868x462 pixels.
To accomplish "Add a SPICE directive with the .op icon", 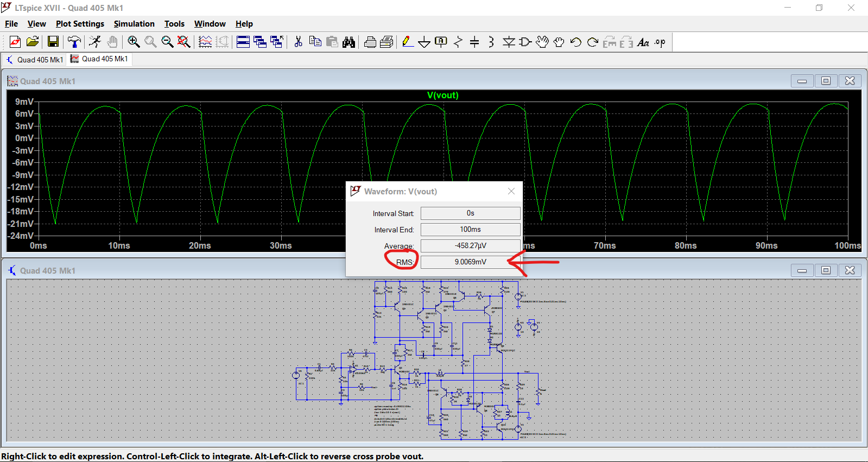I will click(660, 42).
